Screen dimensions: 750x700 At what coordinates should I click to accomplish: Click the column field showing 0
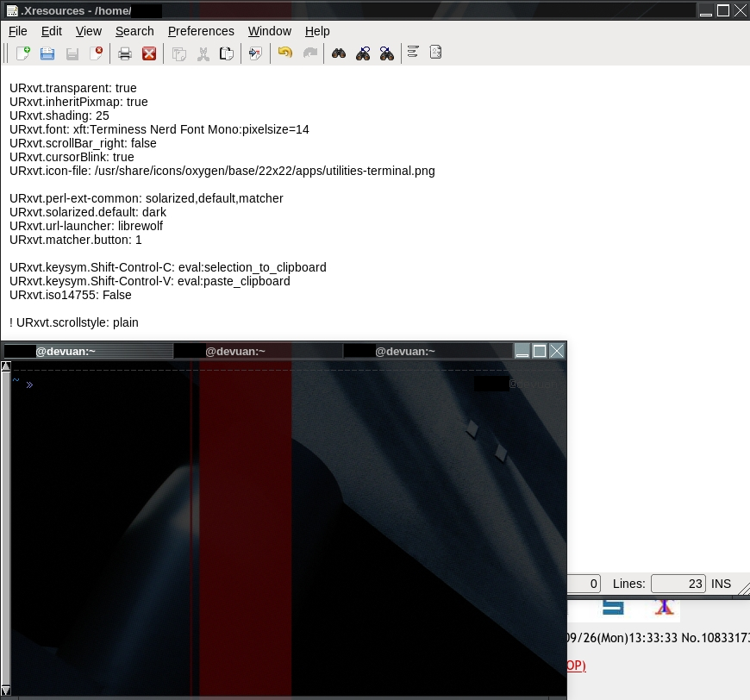pos(584,584)
